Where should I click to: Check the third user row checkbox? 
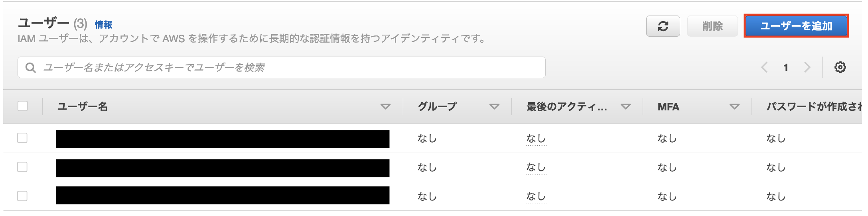point(22,196)
